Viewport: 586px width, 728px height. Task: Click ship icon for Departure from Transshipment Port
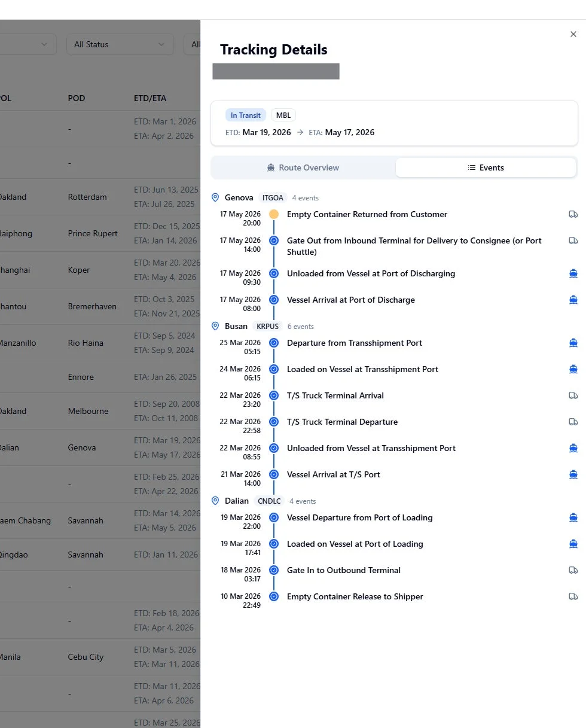tap(573, 343)
